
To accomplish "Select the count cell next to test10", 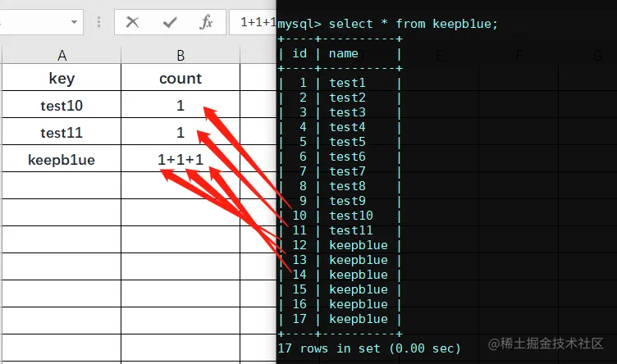I will click(181, 105).
